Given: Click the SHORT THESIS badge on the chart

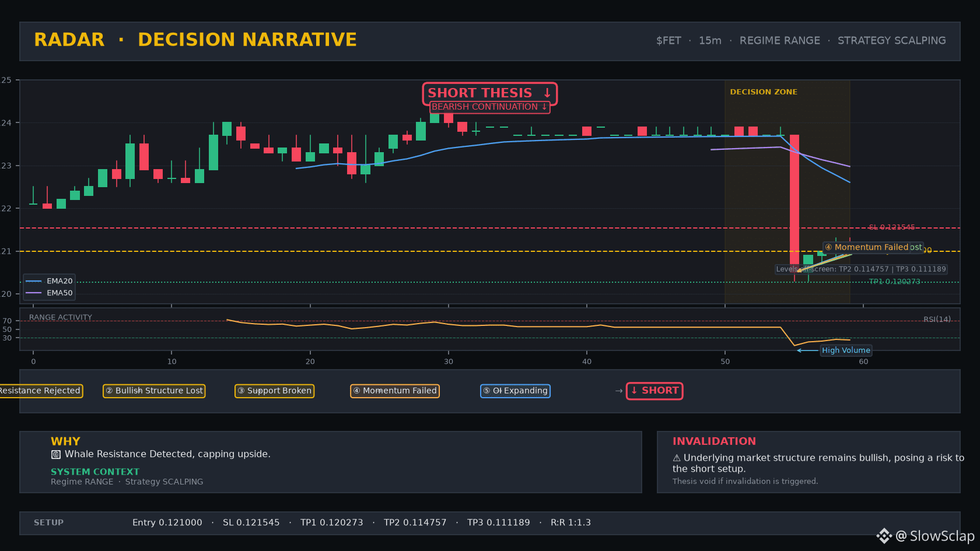Looking at the screenshot, I should pyautogui.click(x=490, y=93).
